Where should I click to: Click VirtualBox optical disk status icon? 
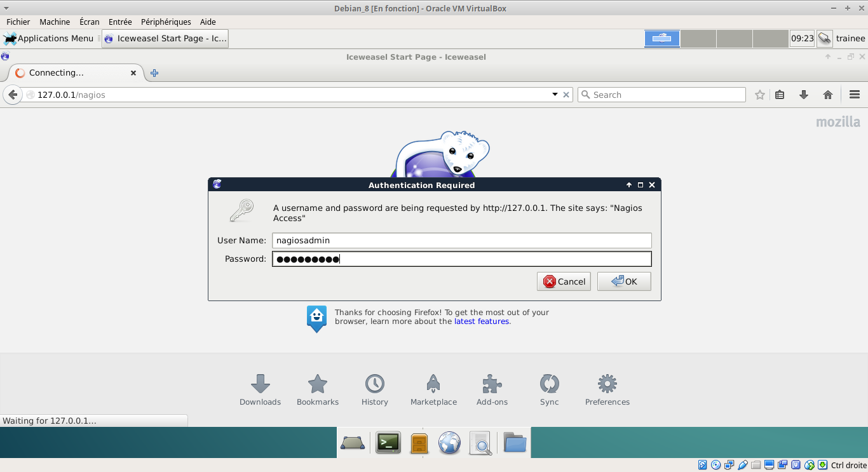(715, 465)
